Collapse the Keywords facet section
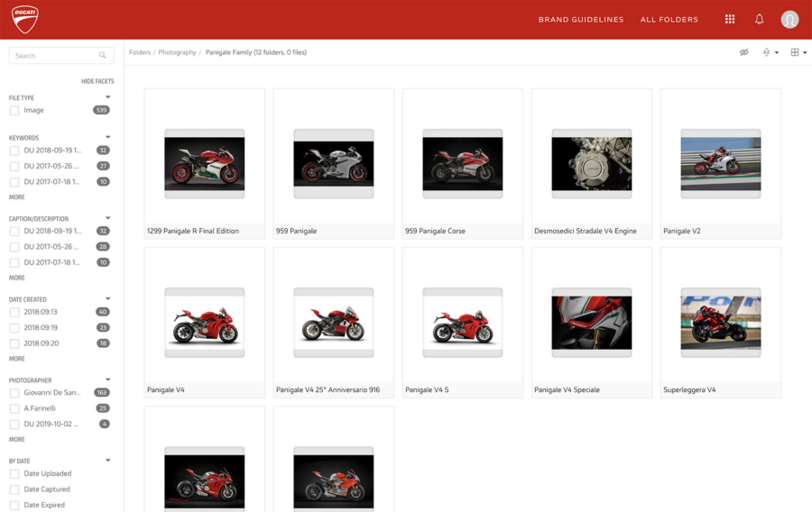The height and width of the screenshot is (512, 812). click(107, 138)
